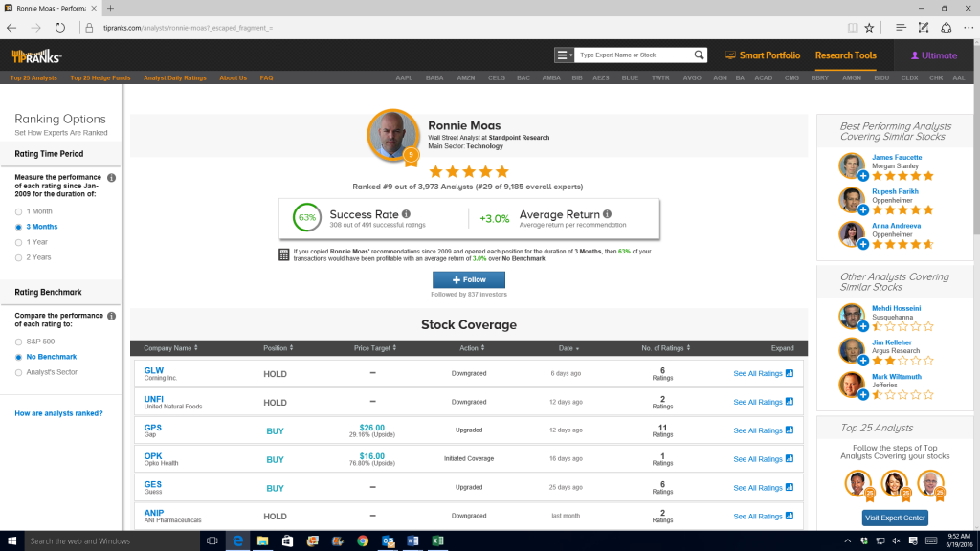
Task: Sort table by Position column
Action: tap(278, 348)
